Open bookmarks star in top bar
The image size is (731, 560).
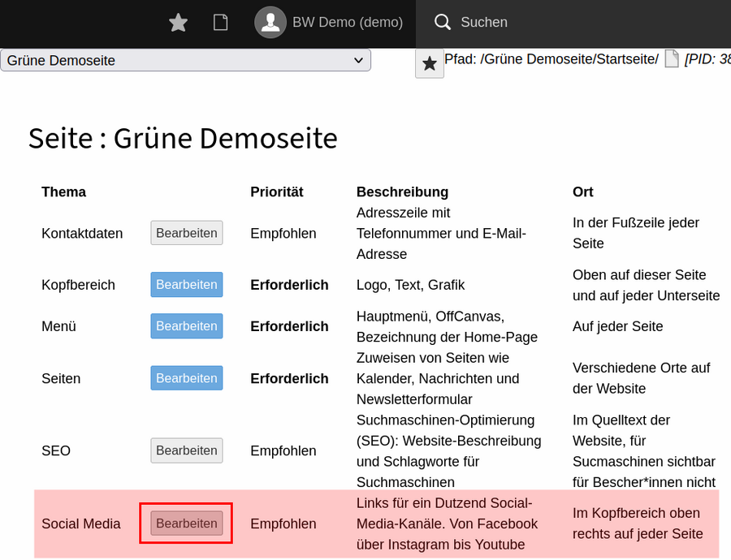[x=178, y=23]
